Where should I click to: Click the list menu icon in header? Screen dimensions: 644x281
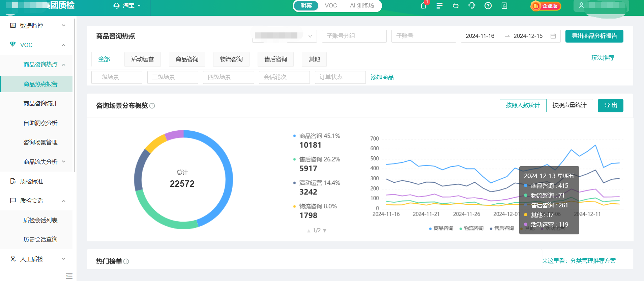tap(439, 6)
